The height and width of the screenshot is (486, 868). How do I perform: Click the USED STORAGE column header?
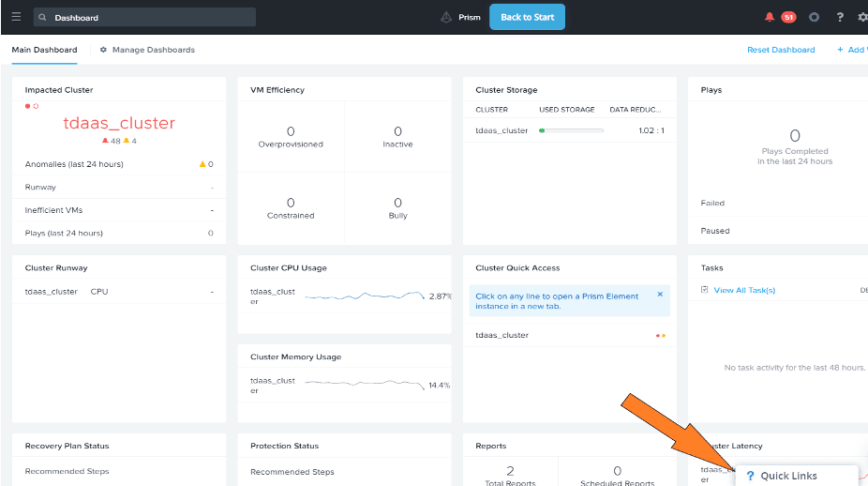click(567, 110)
